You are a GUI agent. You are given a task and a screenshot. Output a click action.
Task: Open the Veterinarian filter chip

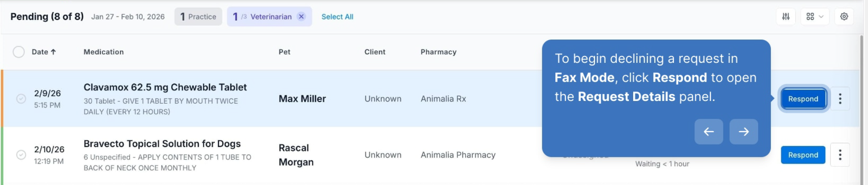tap(262, 17)
